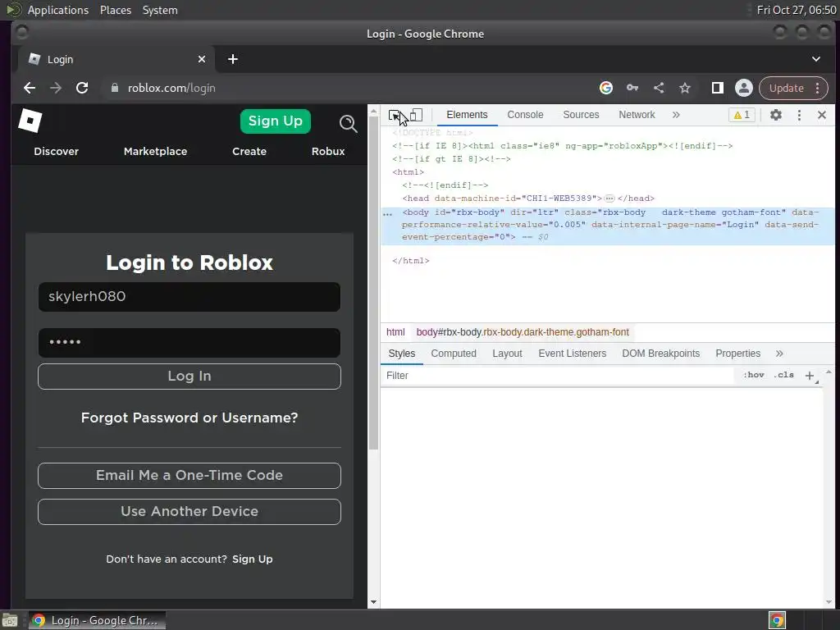Show more Styles sidebar tabs chevron
The image size is (840, 630).
[779, 354]
